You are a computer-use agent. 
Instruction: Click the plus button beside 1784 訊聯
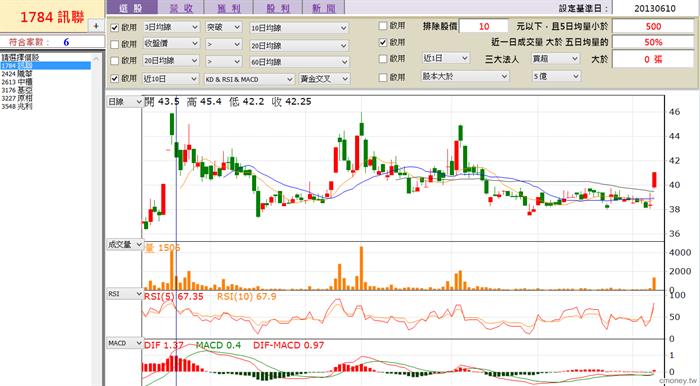tap(96, 26)
